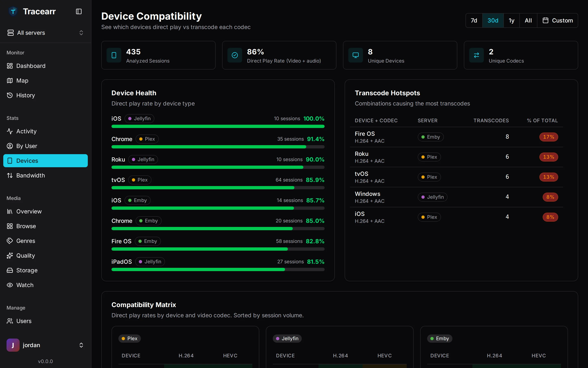Screen dimensions: 588x368
Task: Select the 7d time range
Action: click(474, 20)
